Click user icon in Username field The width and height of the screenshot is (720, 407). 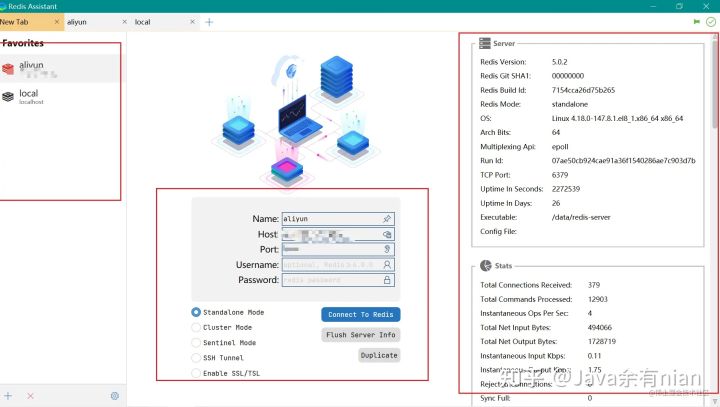click(x=387, y=265)
